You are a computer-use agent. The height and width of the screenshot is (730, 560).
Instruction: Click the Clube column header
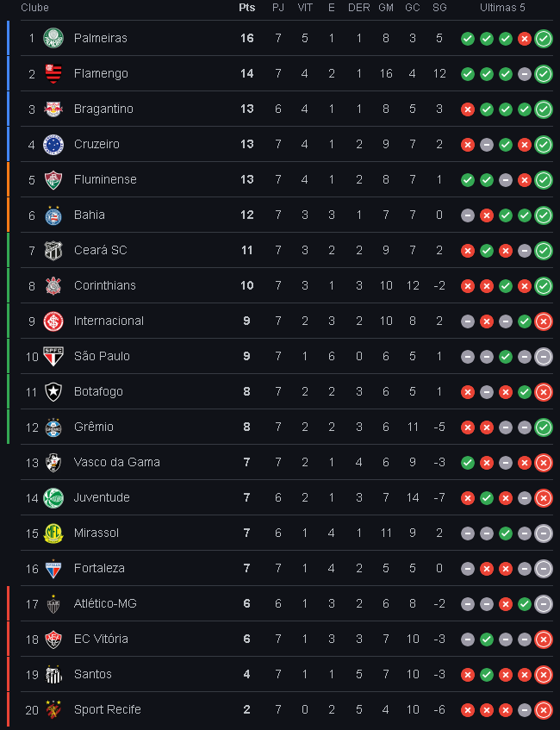click(x=34, y=8)
